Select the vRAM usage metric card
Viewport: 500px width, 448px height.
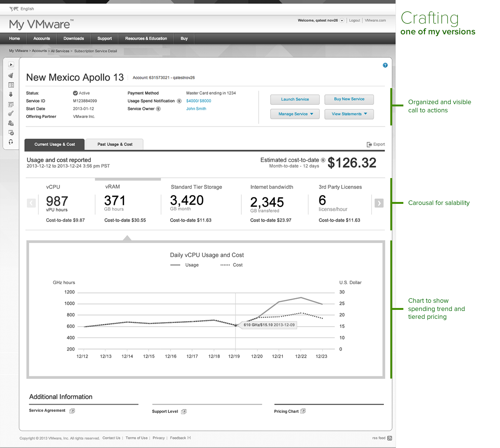point(127,203)
